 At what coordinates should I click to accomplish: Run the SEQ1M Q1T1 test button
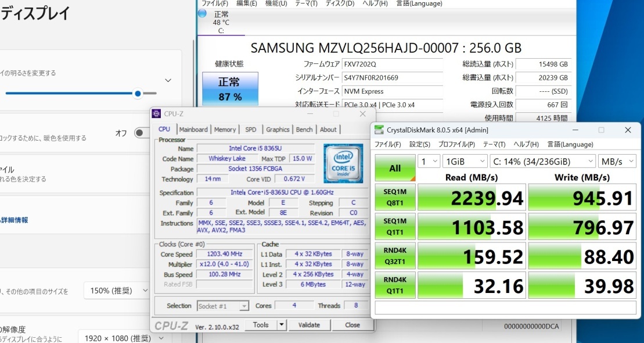[x=395, y=226]
